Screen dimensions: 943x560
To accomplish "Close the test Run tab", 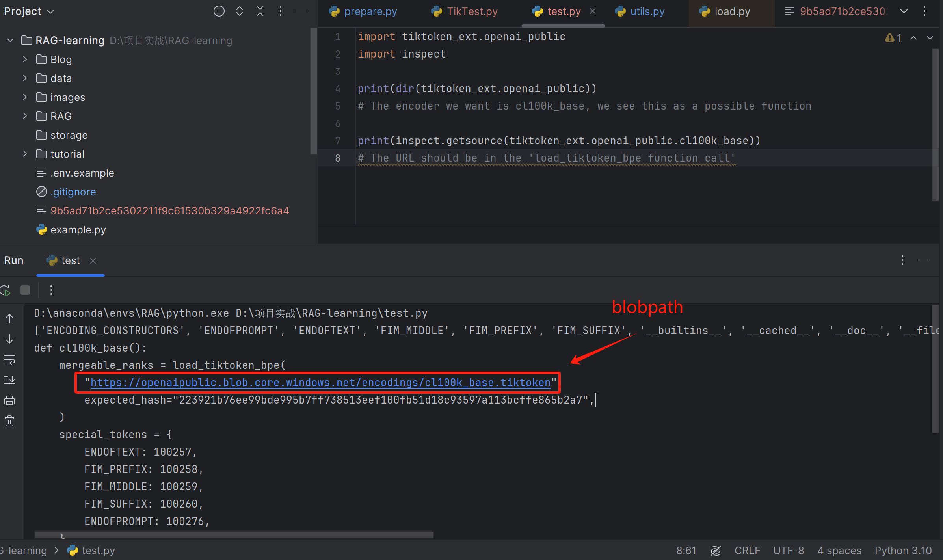I will click(x=93, y=260).
